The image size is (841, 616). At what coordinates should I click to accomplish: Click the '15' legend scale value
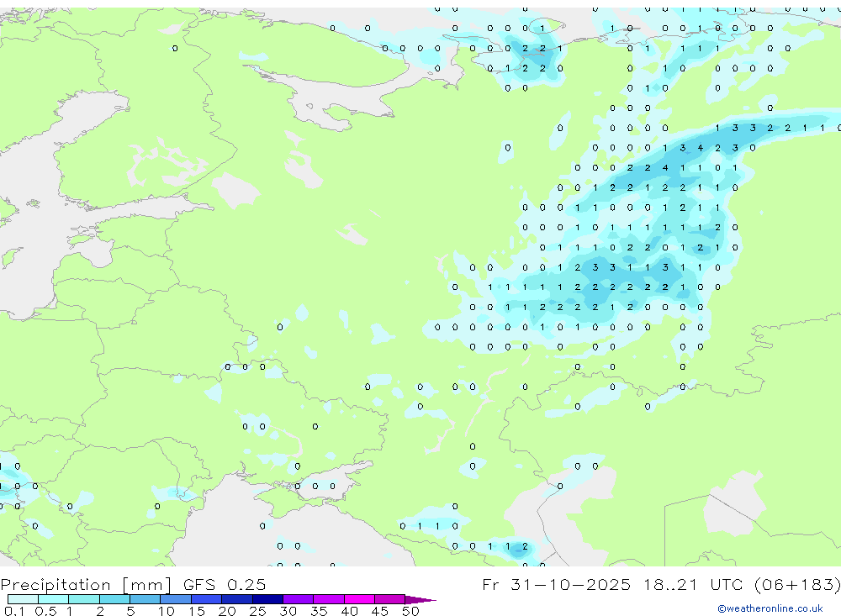(x=196, y=611)
